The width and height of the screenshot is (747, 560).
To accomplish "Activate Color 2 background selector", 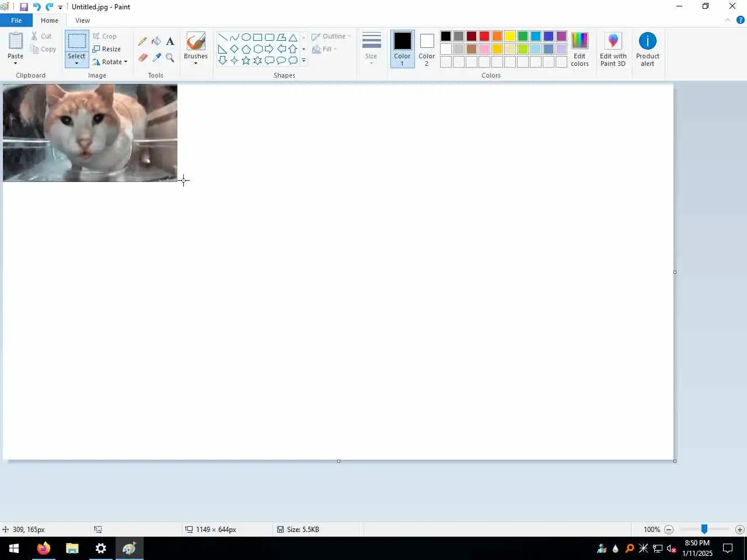I will tap(427, 49).
